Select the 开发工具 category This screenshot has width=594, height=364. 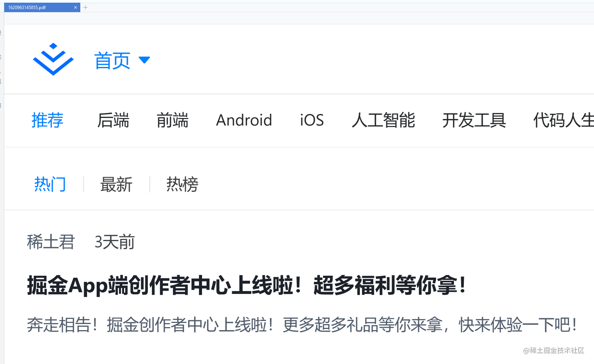click(x=474, y=120)
